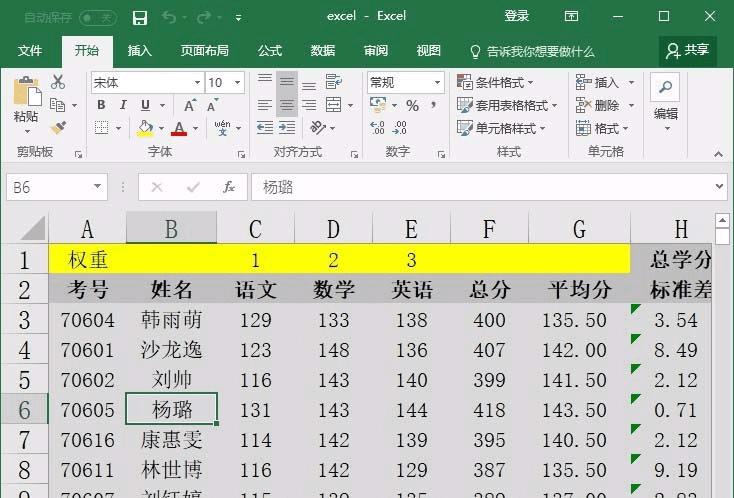Screen dimensions: 734x498
Task: Toggle Italic formatting
Action: pyautogui.click(x=123, y=105)
